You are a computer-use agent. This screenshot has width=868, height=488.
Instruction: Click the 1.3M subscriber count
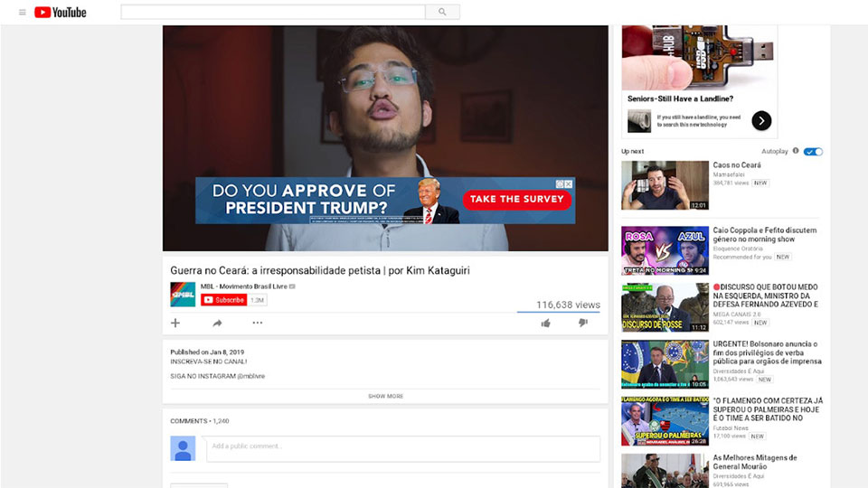click(257, 300)
